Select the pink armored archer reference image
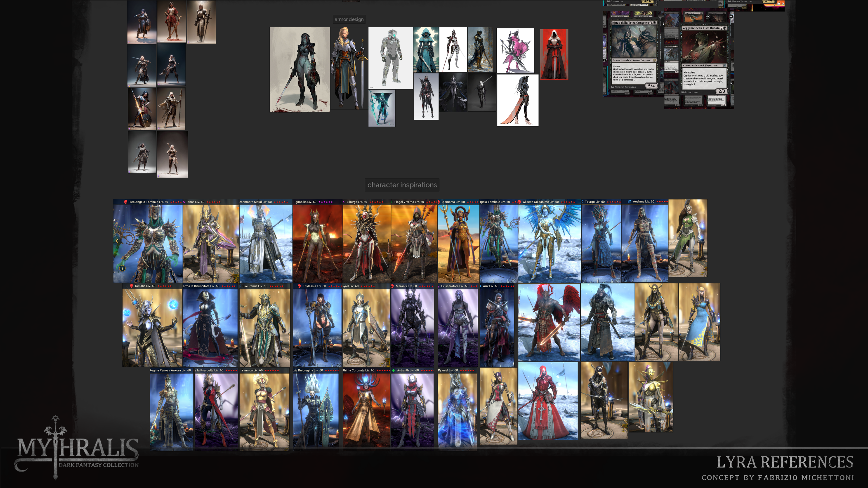 pos(515,51)
